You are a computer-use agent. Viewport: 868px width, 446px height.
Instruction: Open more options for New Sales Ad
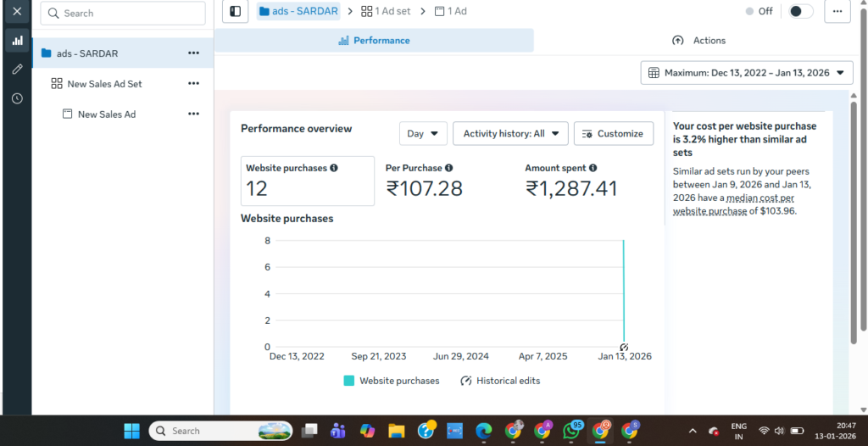tap(193, 114)
